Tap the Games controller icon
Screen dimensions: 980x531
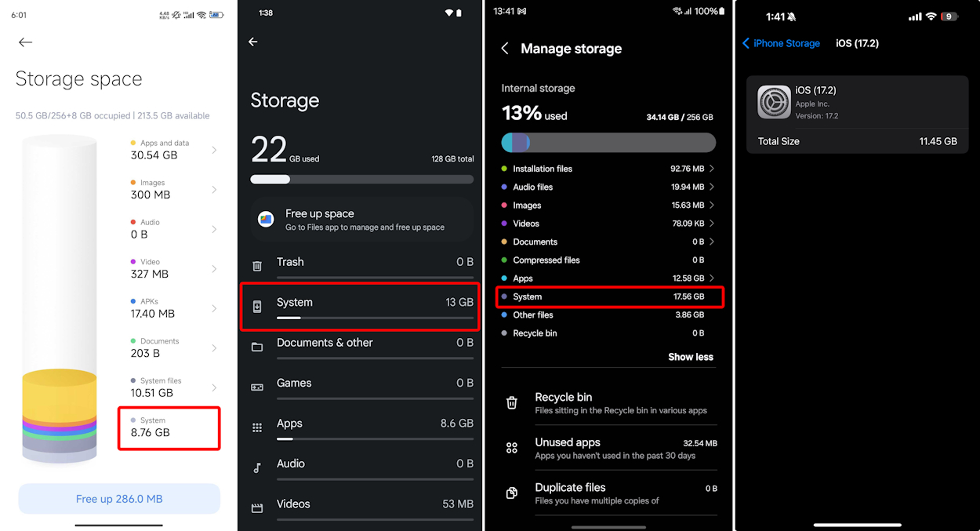(x=257, y=387)
